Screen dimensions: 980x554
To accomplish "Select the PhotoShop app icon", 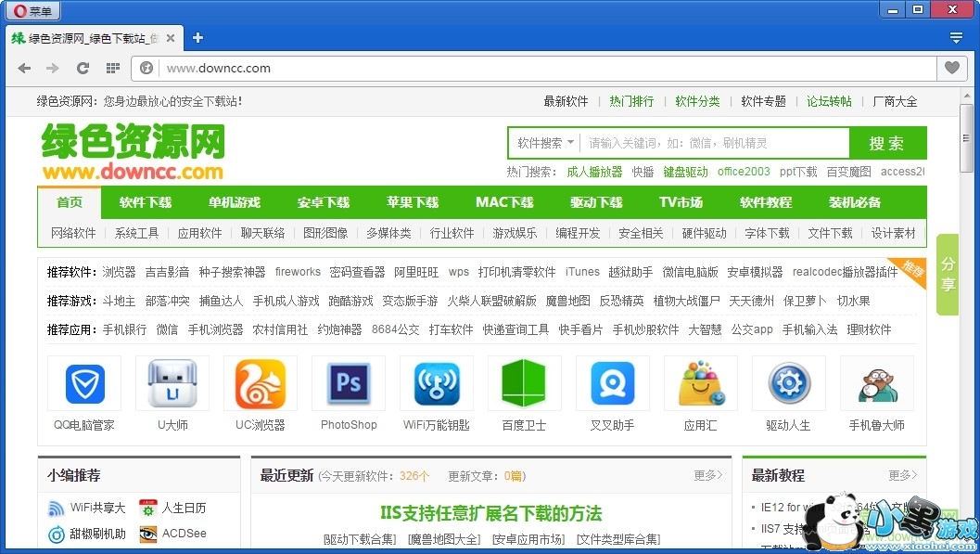I will 348,383.
